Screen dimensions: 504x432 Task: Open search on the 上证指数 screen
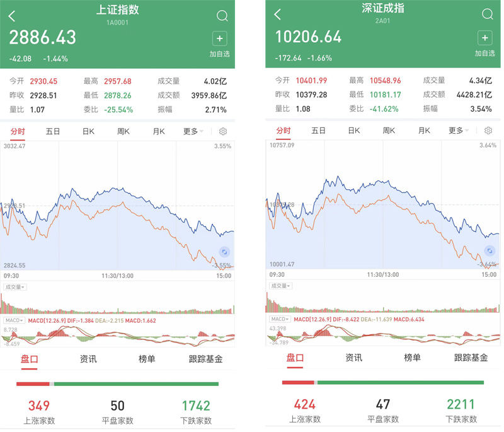point(222,15)
